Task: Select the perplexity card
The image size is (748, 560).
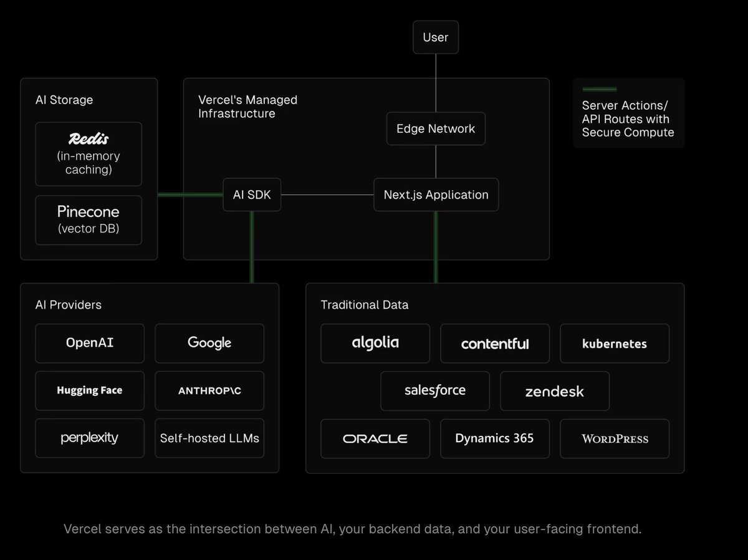Action: tap(90, 438)
